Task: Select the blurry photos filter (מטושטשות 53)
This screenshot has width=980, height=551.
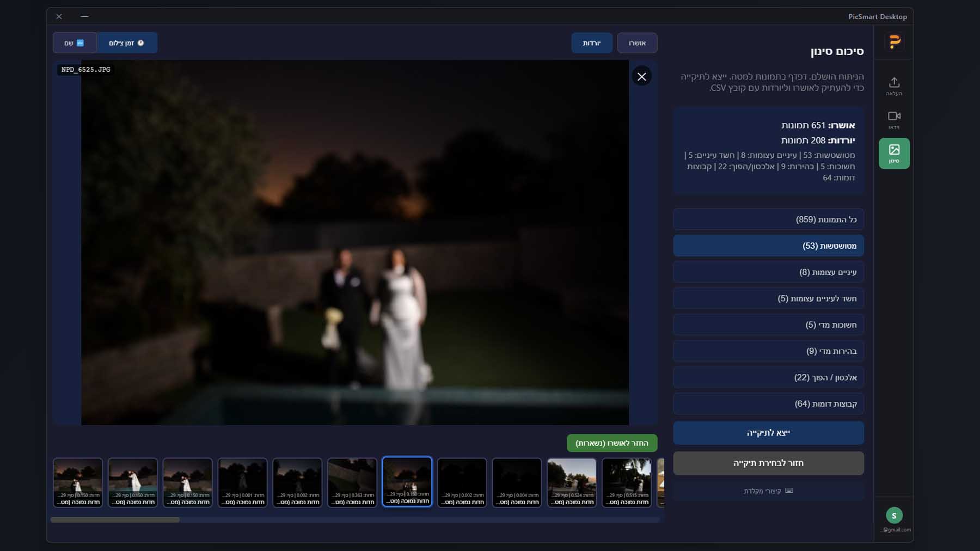Action: pyautogui.click(x=768, y=246)
